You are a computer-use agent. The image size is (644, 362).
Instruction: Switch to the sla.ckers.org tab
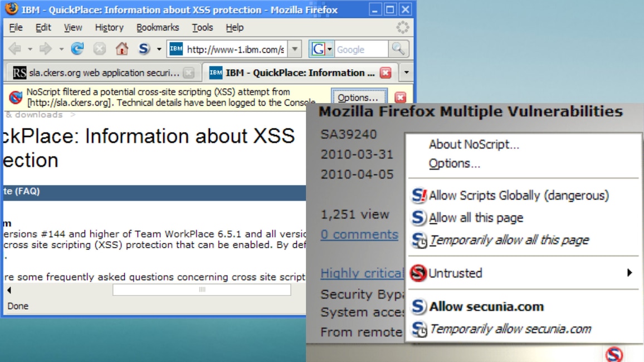pos(103,72)
